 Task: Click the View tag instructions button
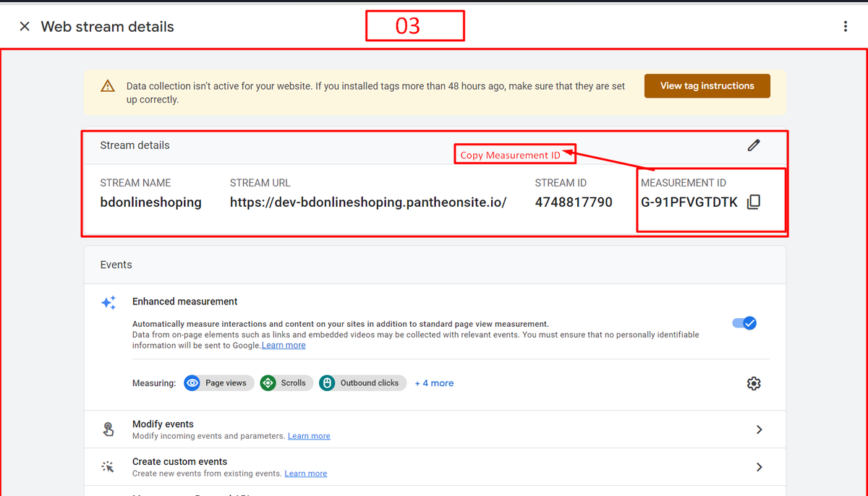coord(707,86)
